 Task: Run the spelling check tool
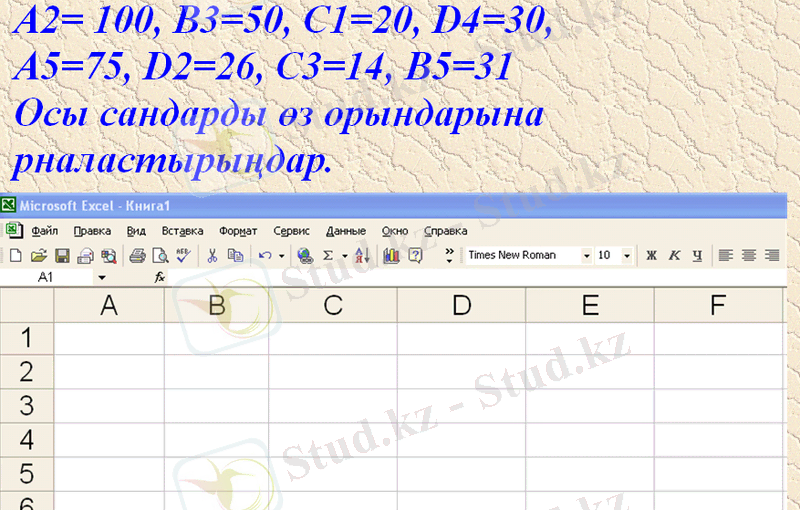(x=182, y=256)
